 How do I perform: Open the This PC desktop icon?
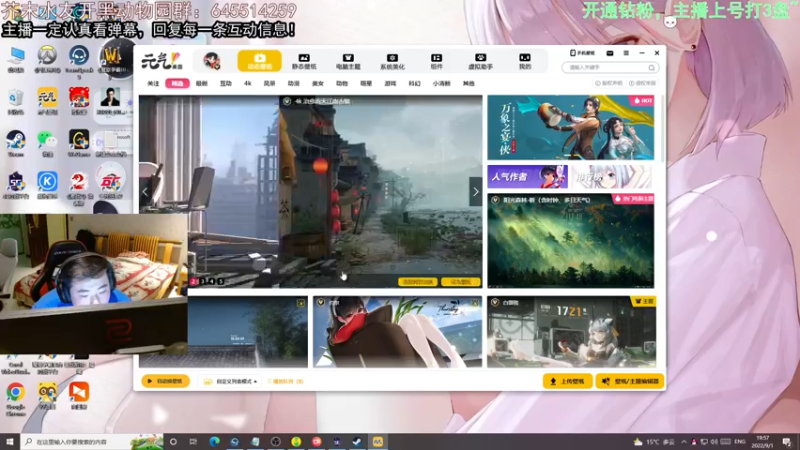point(16,60)
